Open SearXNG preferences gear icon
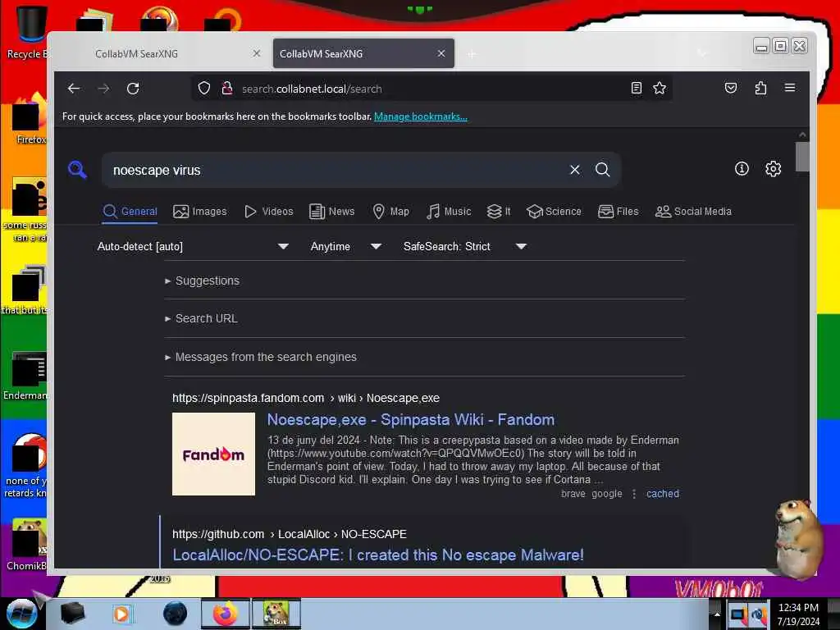 [773, 169]
